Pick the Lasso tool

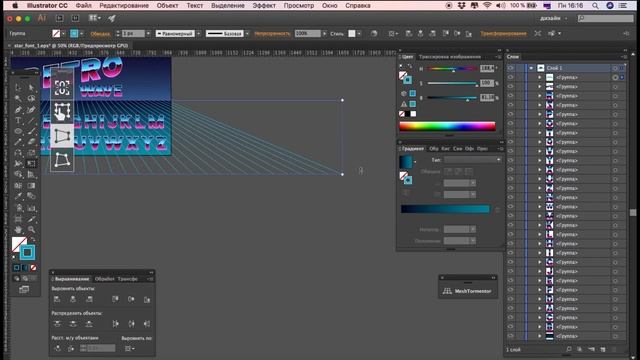[x=31, y=98]
